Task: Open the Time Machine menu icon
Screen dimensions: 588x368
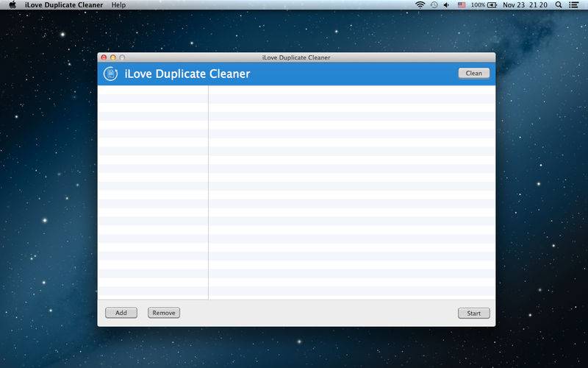Action: pos(434,5)
